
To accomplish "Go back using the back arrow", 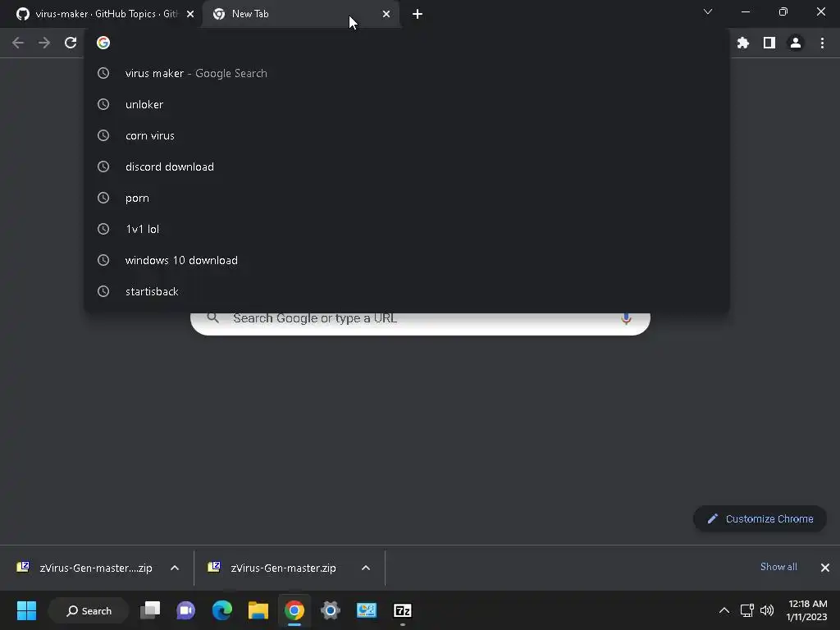I will (x=18, y=43).
